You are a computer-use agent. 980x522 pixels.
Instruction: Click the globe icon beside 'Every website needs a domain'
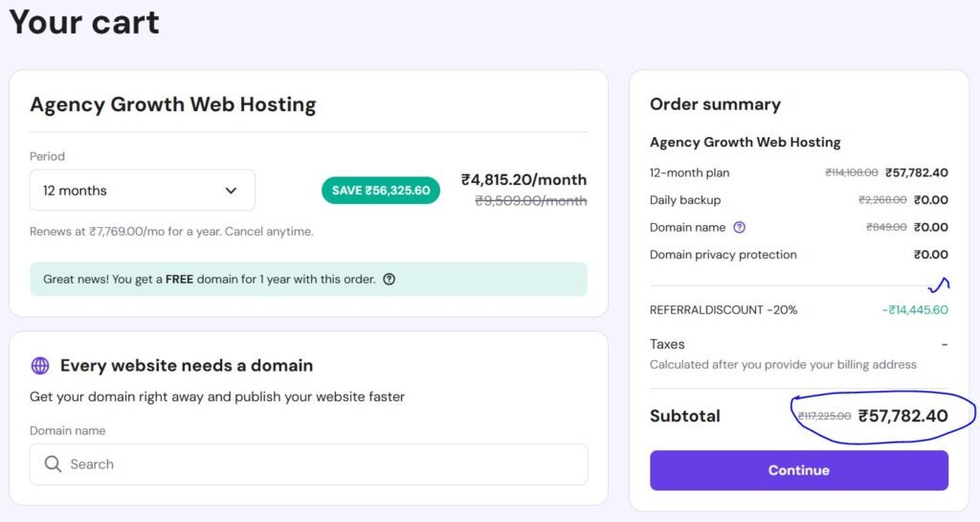pyautogui.click(x=40, y=365)
